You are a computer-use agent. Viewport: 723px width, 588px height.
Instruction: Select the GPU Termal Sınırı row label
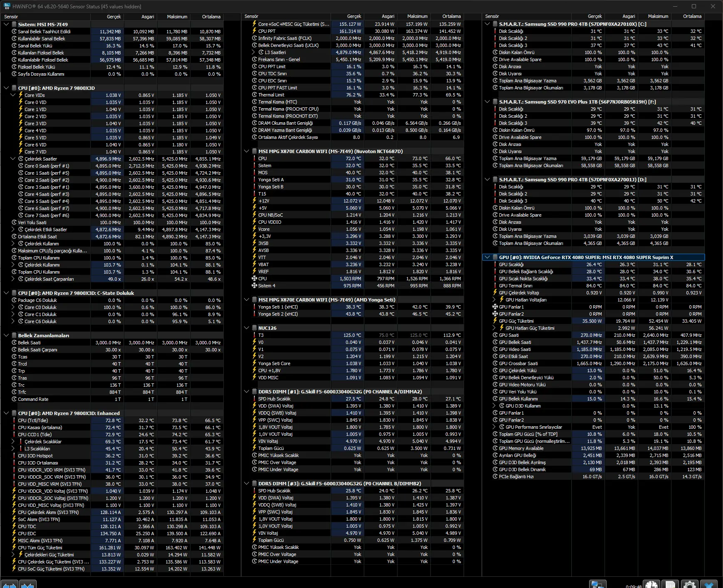click(x=516, y=286)
